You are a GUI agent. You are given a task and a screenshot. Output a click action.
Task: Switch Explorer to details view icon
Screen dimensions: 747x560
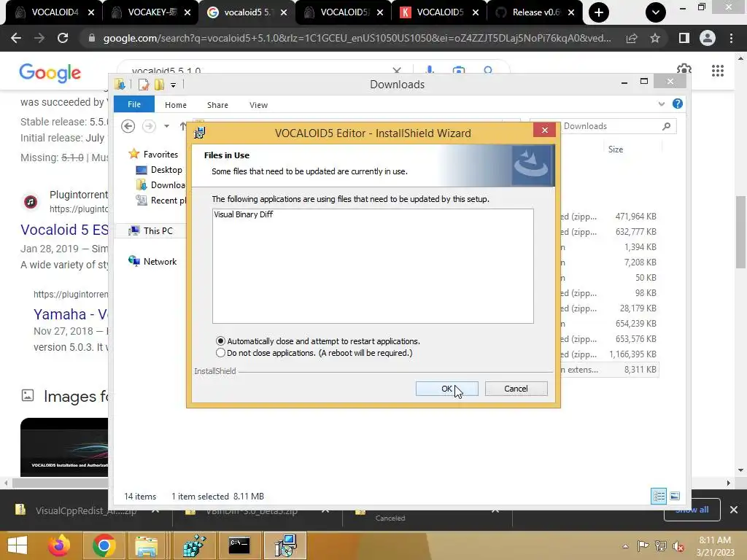point(659,496)
